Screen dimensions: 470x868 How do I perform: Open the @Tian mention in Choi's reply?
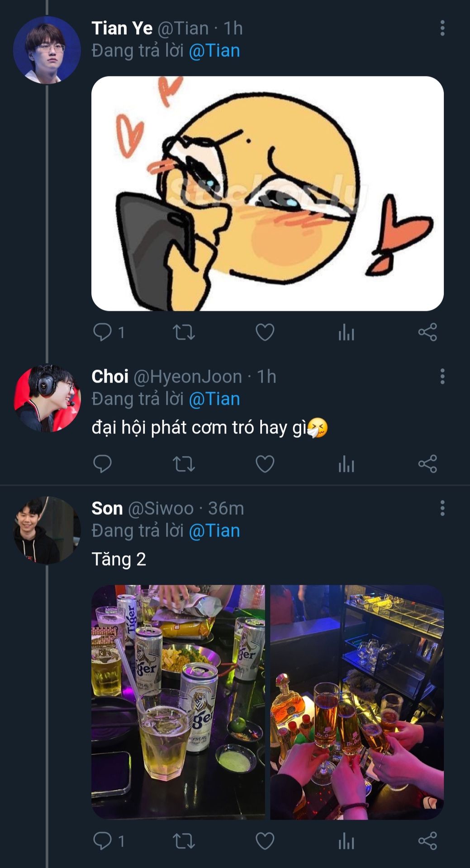(x=214, y=399)
